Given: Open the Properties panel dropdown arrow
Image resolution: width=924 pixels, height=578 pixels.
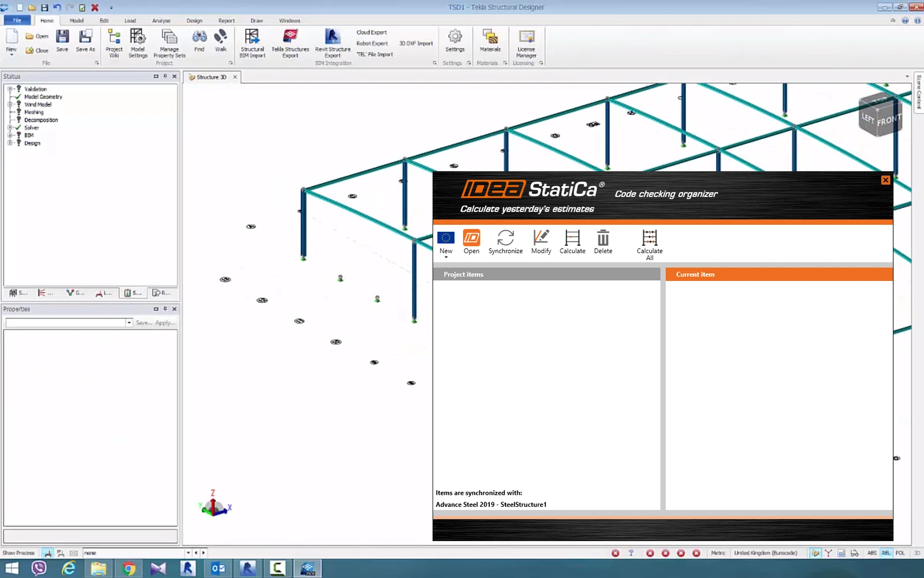Looking at the screenshot, I should pyautogui.click(x=129, y=323).
